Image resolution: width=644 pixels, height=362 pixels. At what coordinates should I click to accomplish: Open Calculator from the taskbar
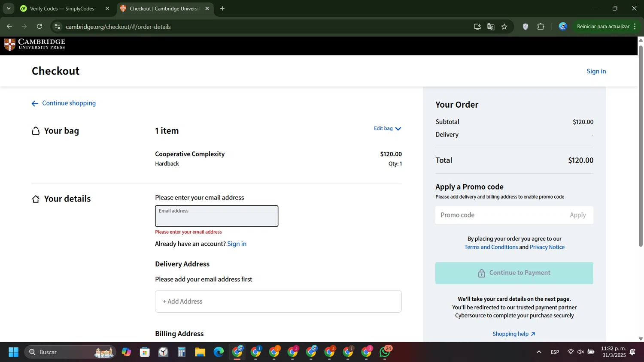point(182,352)
